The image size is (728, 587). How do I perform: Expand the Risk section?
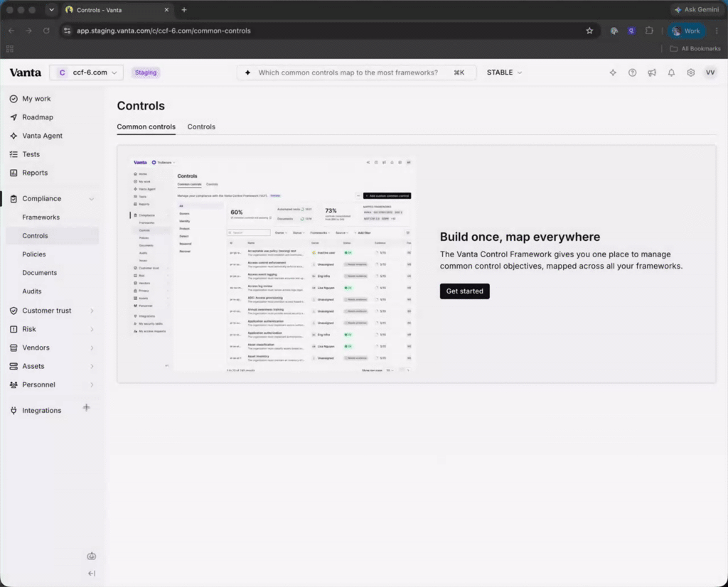(92, 329)
